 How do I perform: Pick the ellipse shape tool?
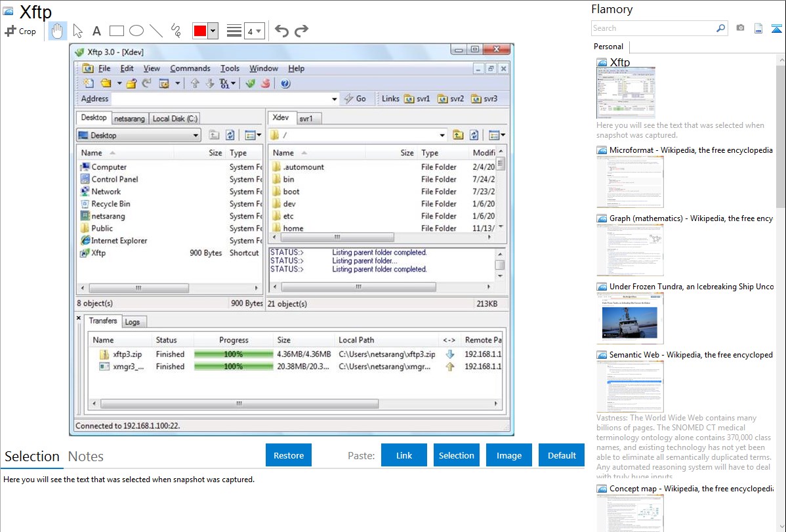tap(136, 31)
